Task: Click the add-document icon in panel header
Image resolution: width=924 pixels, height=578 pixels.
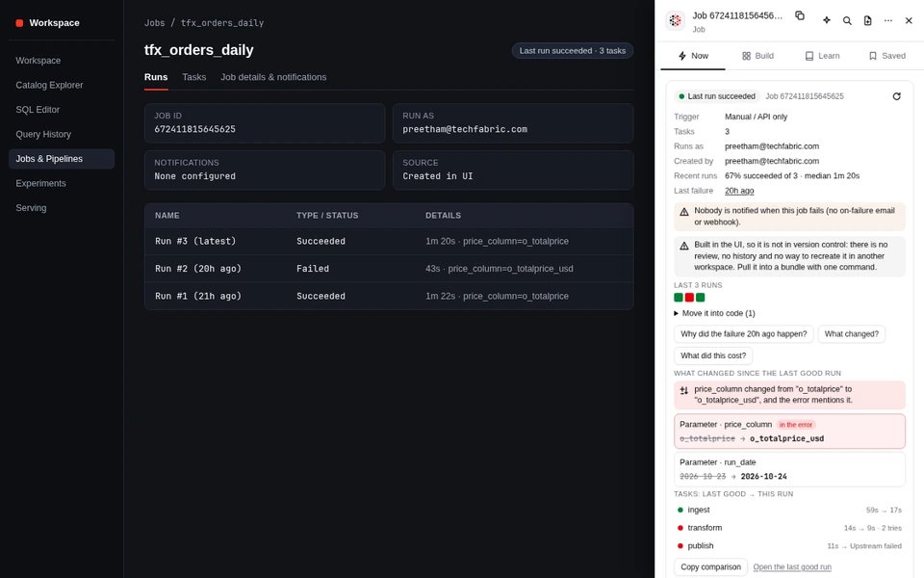Action: [868, 20]
